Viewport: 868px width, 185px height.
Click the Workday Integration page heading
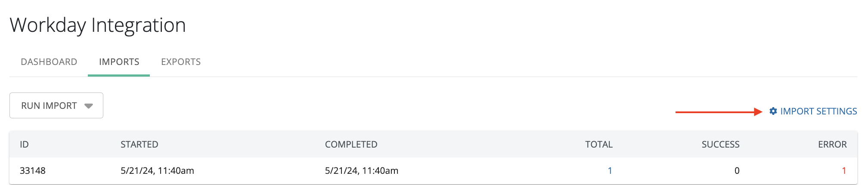(98, 25)
